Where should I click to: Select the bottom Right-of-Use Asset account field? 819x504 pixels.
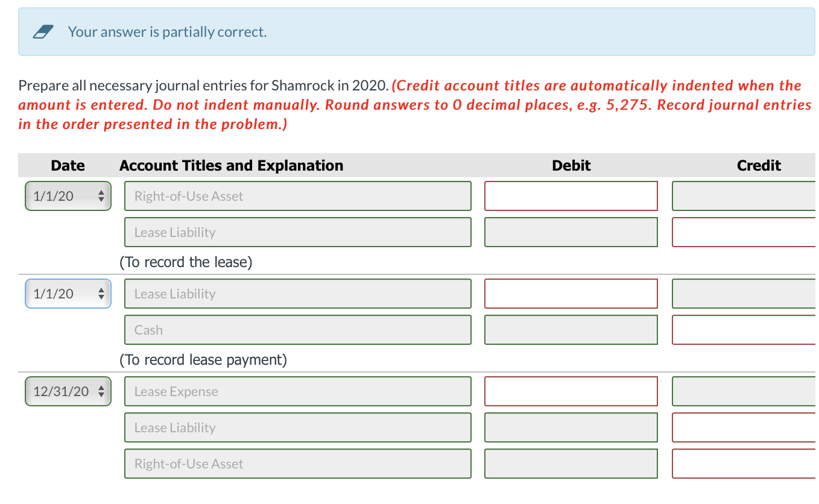click(297, 464)
